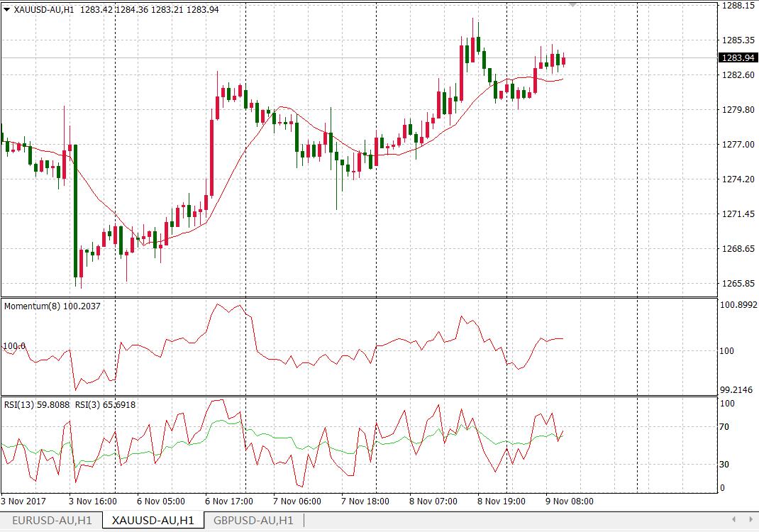Click the 100 value on the RSI scale
The width and height of the screenshot is (759, 532).
point(727,404)
